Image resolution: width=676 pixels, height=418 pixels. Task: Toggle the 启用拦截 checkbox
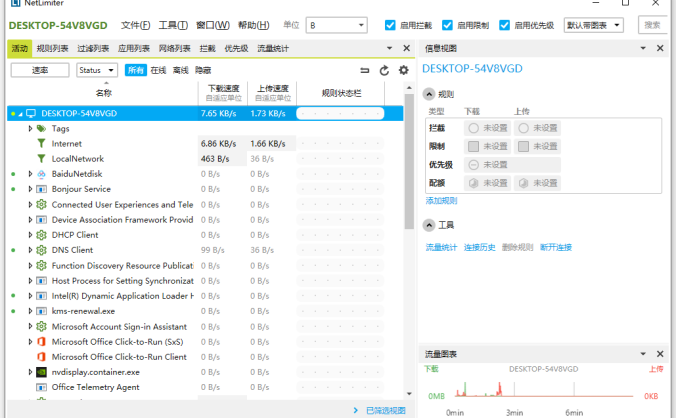pyautogui.click(x=390, y=25)
